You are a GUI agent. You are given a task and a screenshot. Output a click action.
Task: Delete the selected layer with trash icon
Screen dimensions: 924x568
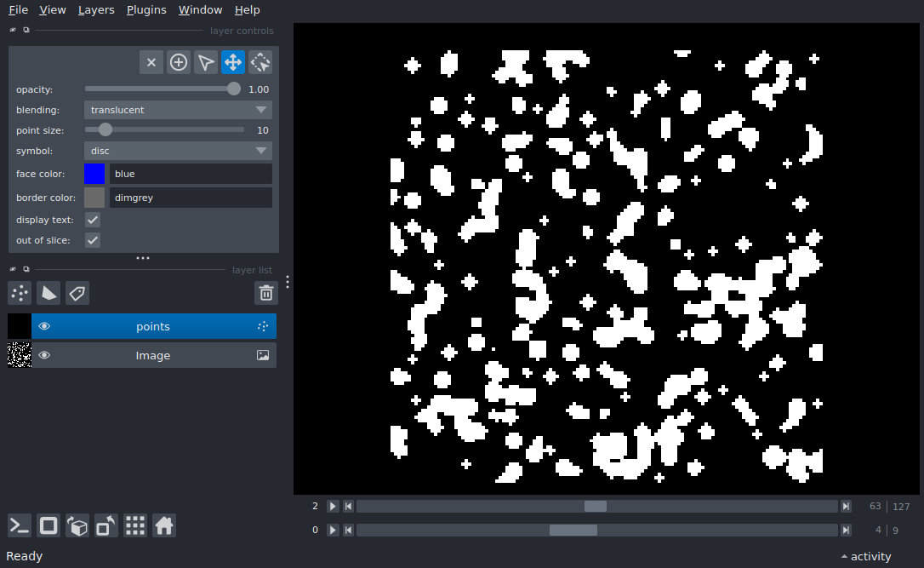(265, 293)
